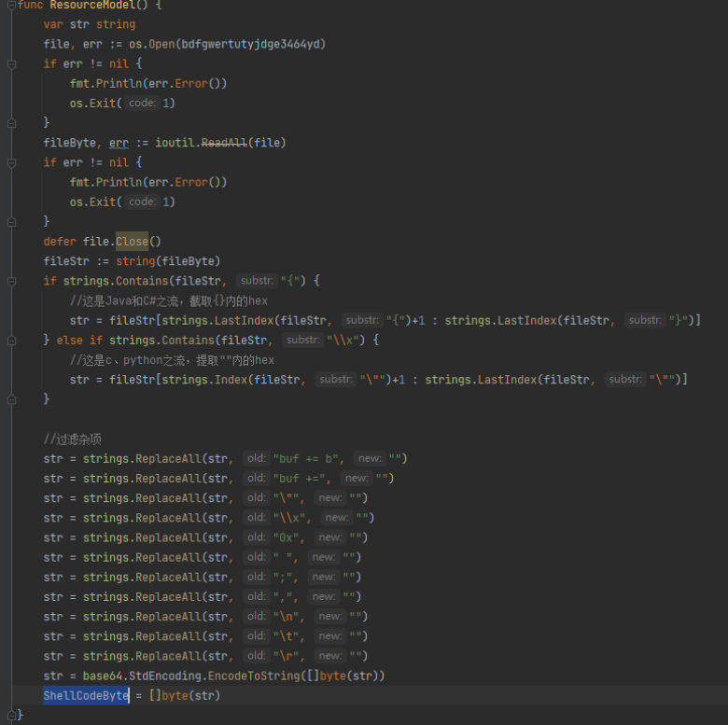This screenshot has height=725, width=728.
Task: Click string(fileByte) conversion
Action: 168,261
